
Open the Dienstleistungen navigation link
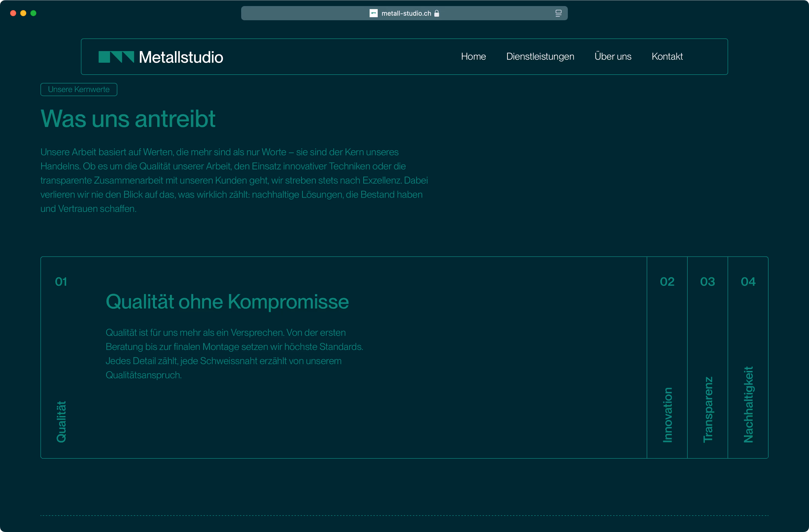[540, 56]
